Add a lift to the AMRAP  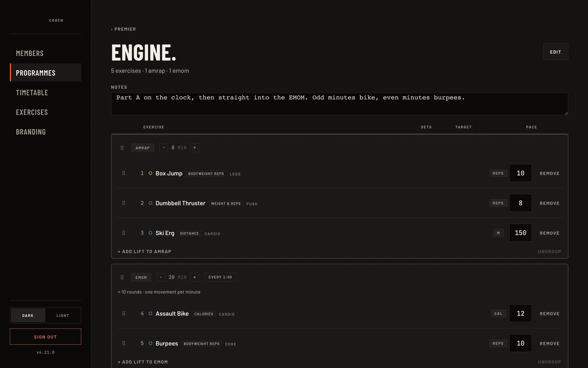coord(145,251)
